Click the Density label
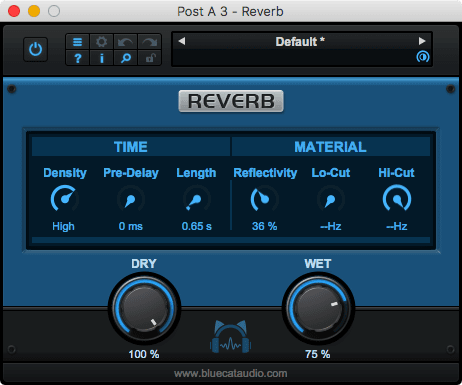 pyautogui.click(x=65, y=173)
